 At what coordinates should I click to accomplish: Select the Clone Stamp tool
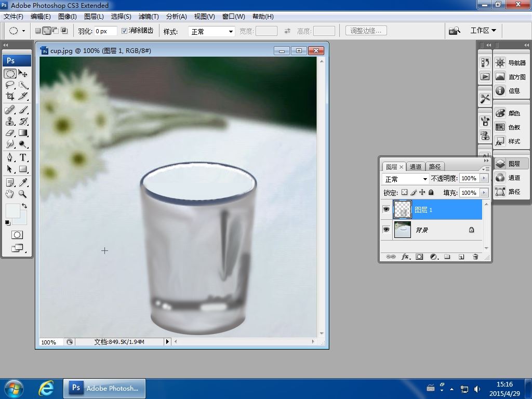tap(10, 121)
